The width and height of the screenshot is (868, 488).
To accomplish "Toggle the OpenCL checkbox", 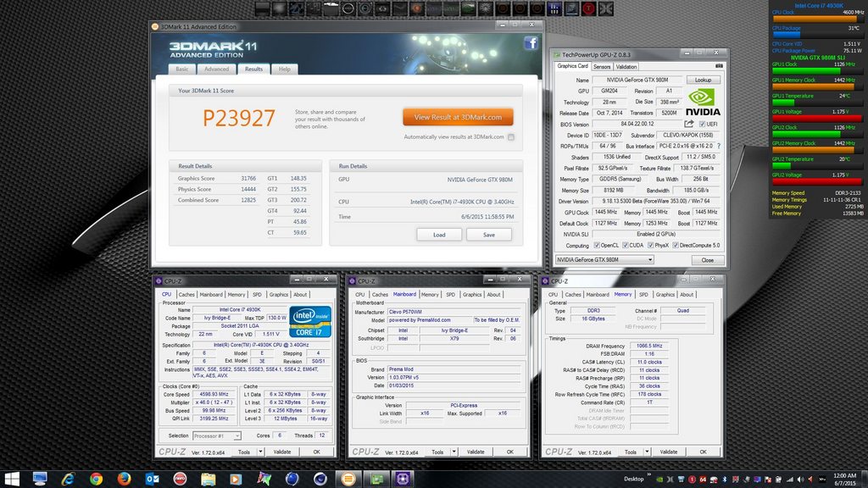I will 597,245.
